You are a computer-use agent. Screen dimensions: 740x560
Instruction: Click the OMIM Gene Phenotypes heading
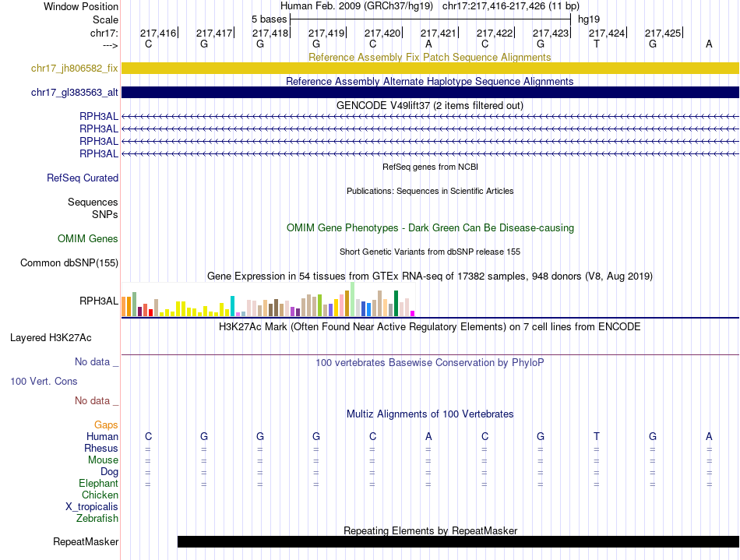430,228
